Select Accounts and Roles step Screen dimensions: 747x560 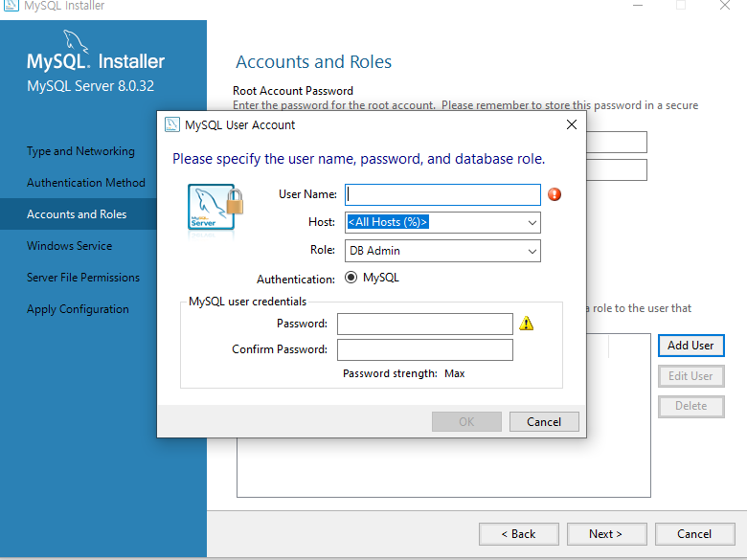coord(77,214)
